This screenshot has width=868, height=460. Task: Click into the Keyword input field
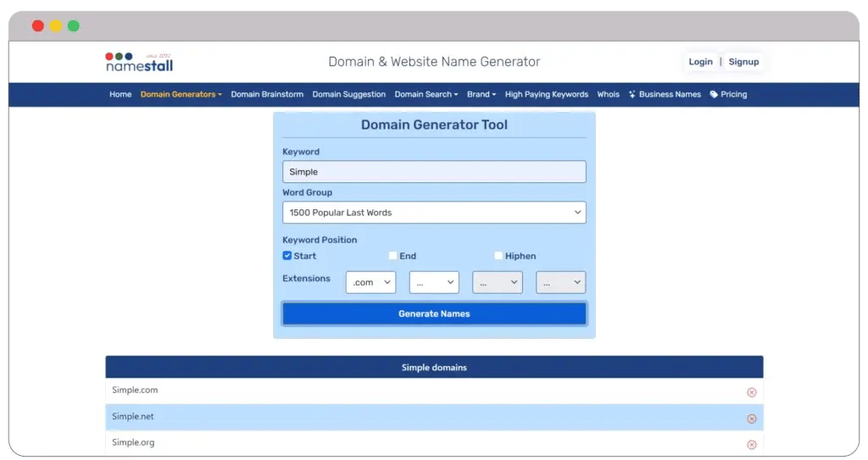tap(434, 172)
